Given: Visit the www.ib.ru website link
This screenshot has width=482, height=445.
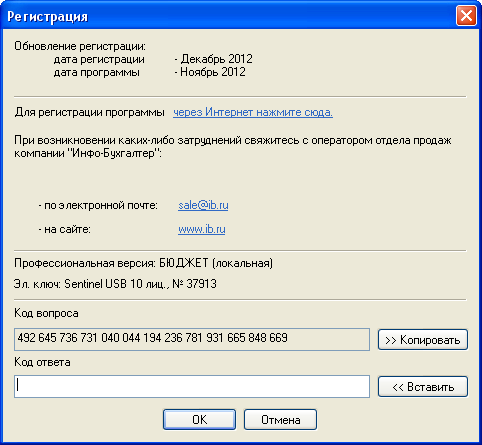Looking at the screenshot, I should tap(202, 229).
